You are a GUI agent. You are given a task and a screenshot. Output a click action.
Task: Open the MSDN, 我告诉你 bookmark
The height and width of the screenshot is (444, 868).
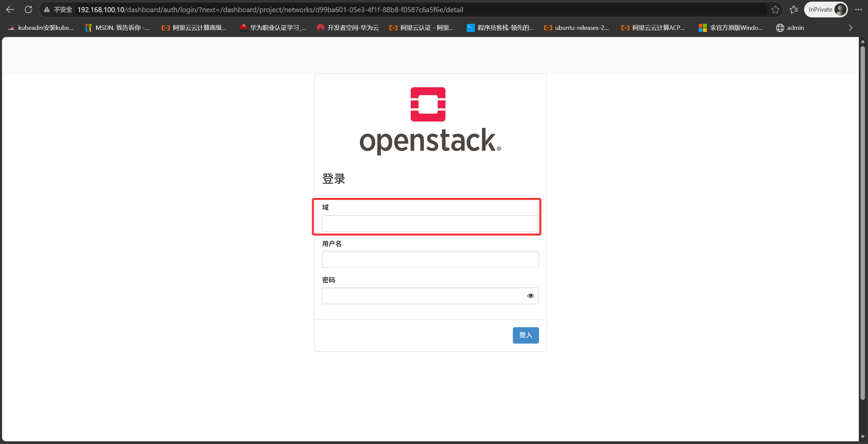click(117, 28)
